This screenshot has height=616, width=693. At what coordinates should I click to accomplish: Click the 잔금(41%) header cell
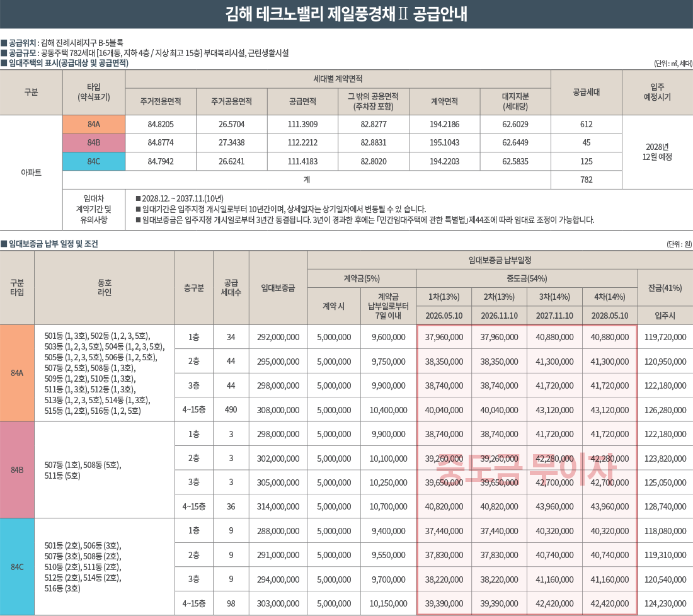(665, 287)
